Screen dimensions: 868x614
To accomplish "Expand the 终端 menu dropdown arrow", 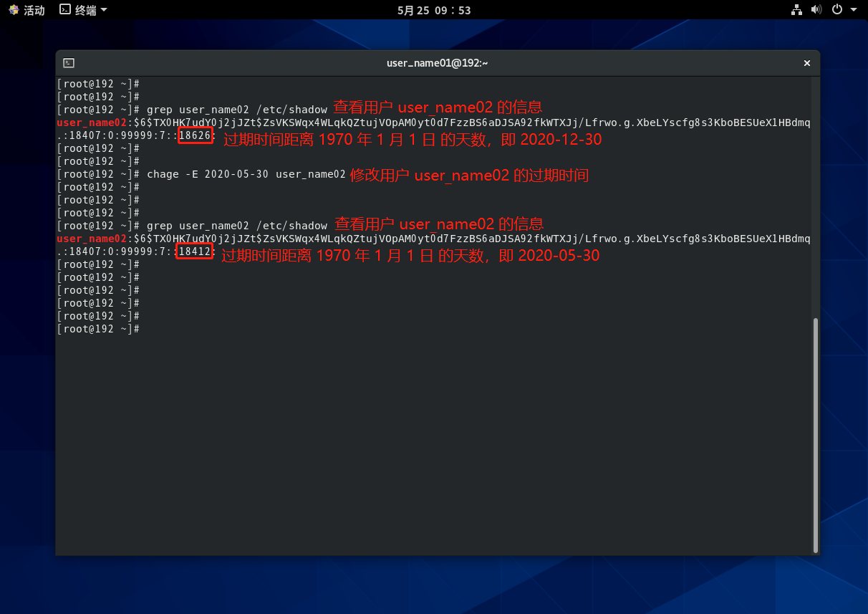I will pos(105,10).
